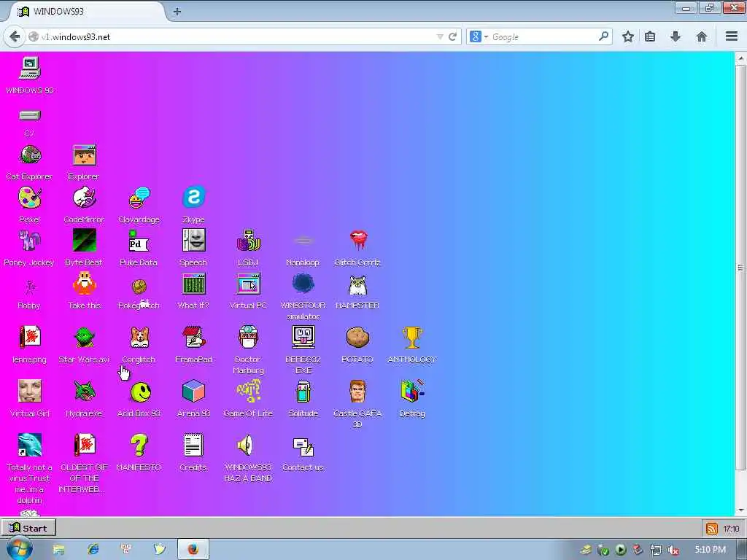Open Acid Box 93 smiley icon
747x560 pixels.
coord(140,392)
